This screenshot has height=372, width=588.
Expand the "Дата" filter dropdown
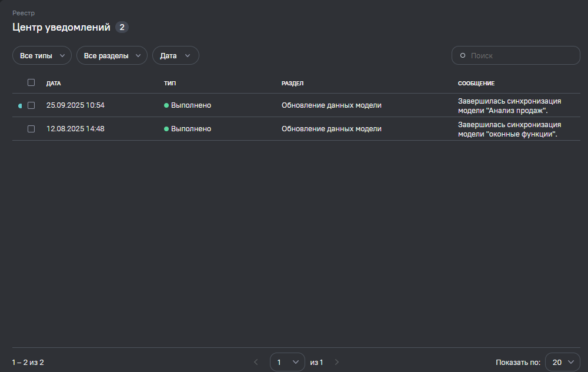click(x=175, y=55)
